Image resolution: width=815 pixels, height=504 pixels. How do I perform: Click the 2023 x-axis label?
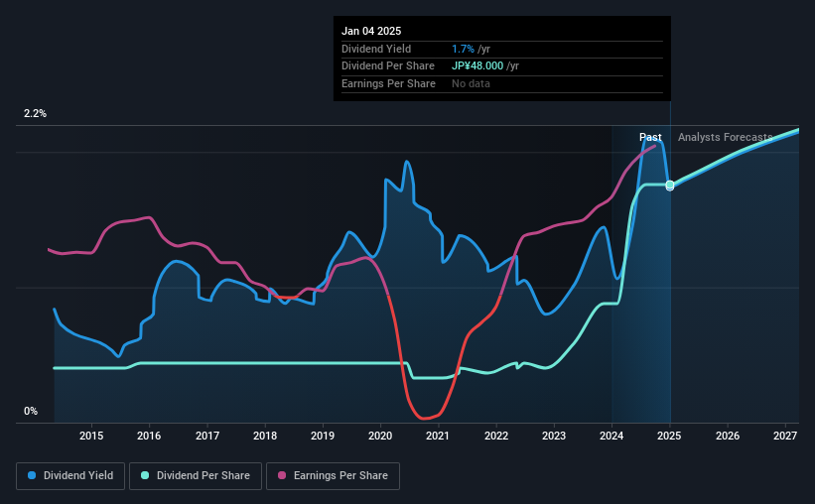tap(554, 436)
